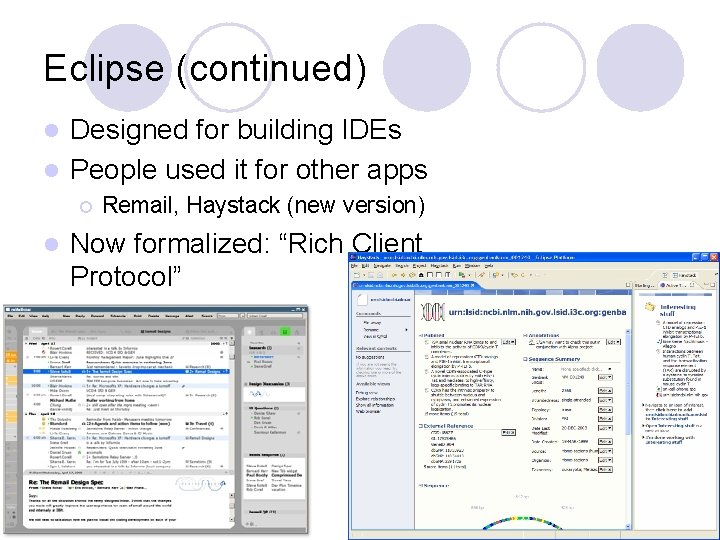Viewport: 720px width, 540px height.
Task: Click 'Web browser' link in Haystack left sidebar
Action: pyautogui.click(x=368, y=411)
